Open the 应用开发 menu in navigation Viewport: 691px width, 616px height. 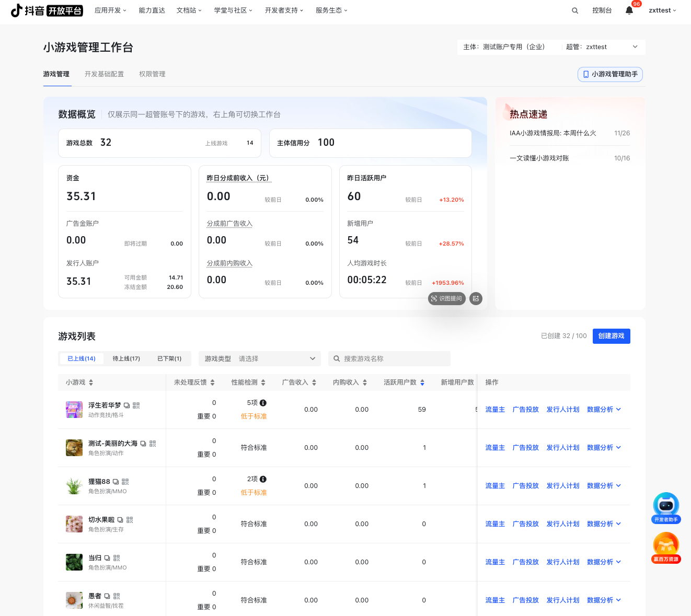110,10
